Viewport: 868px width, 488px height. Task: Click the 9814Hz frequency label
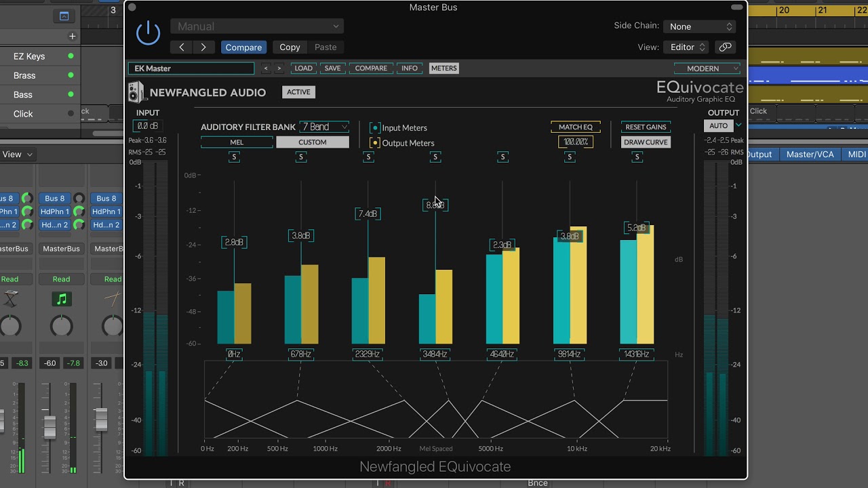click(569, 354)
